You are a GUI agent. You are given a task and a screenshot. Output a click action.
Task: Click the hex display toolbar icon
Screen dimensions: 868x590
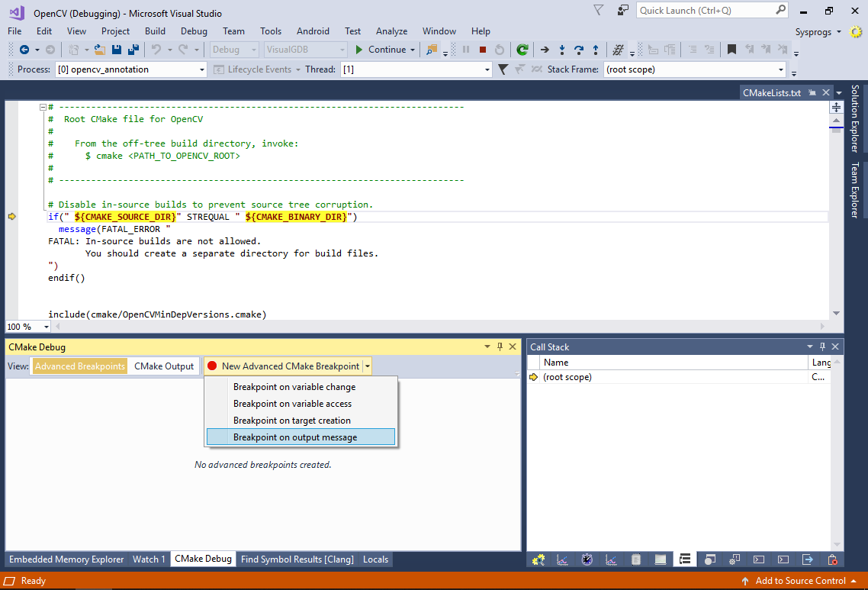tap(618, 50)
